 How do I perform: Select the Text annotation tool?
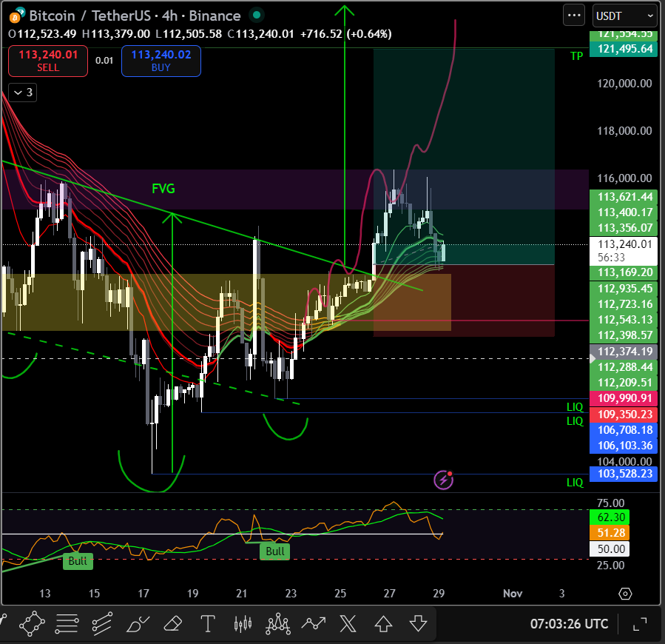pos(208,623)
